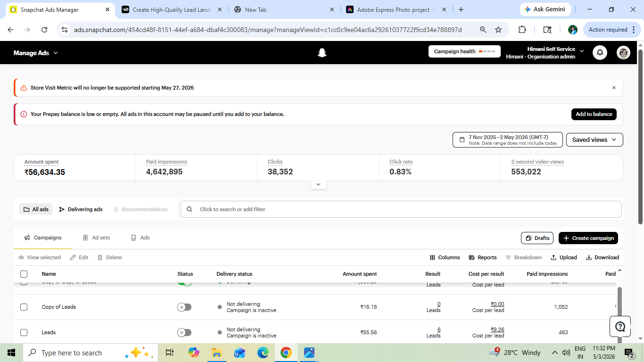Expand the metrics summary chevron
This screenshot has height=362, width=644.
tap(318, 184)
